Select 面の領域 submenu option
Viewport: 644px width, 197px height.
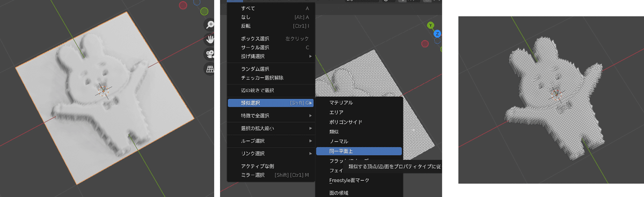tap(358, 192)
